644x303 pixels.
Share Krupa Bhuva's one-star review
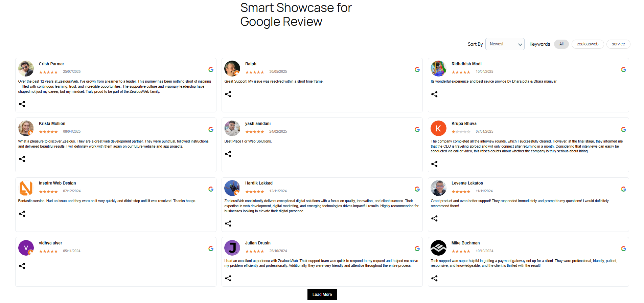click(x=434, y=164)
